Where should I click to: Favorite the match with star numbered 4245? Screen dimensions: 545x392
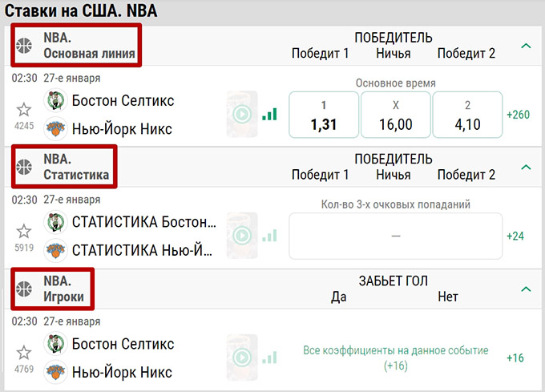click(x=24, y=110)
